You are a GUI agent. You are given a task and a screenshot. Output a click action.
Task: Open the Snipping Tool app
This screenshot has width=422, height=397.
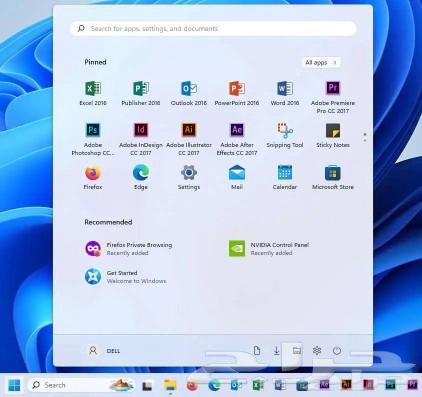click(285, 135)
